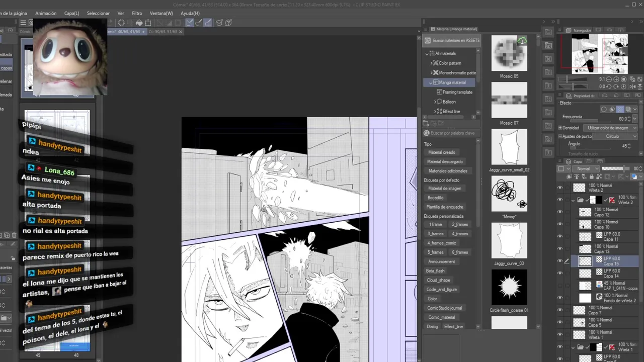This screenshot has width=644, height=362.
Task: Expand the Effect line folder
Action: click(436, 111)
